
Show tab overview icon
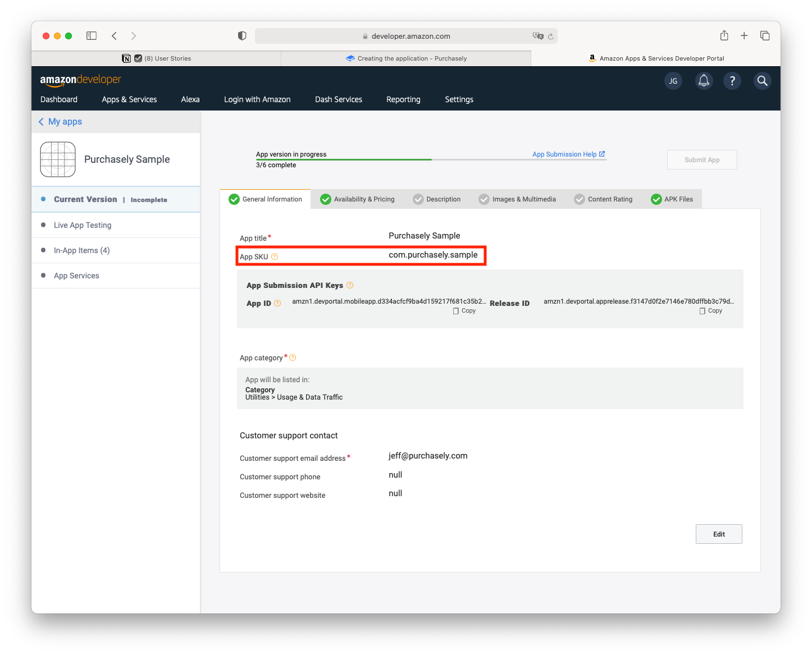[x=765, y=36]
